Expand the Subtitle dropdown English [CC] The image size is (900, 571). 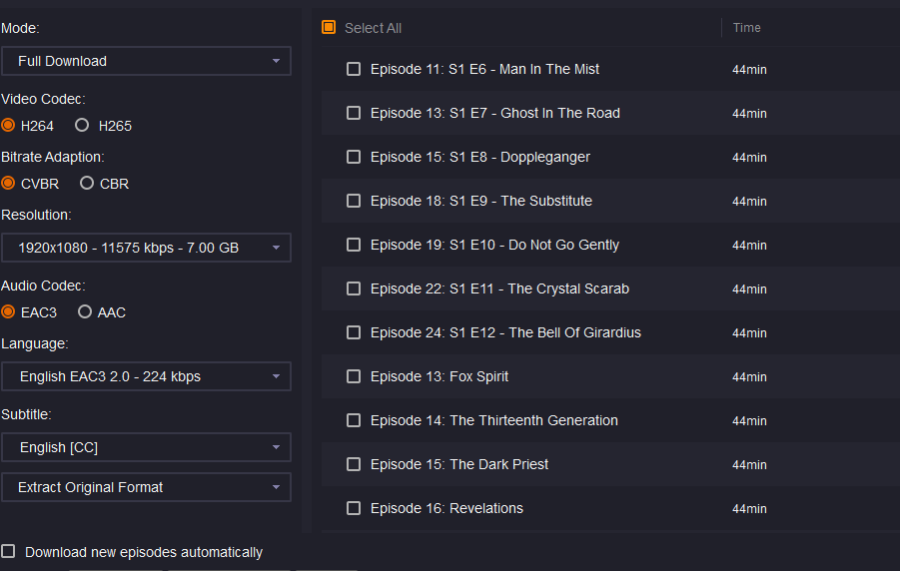point(146,447)
